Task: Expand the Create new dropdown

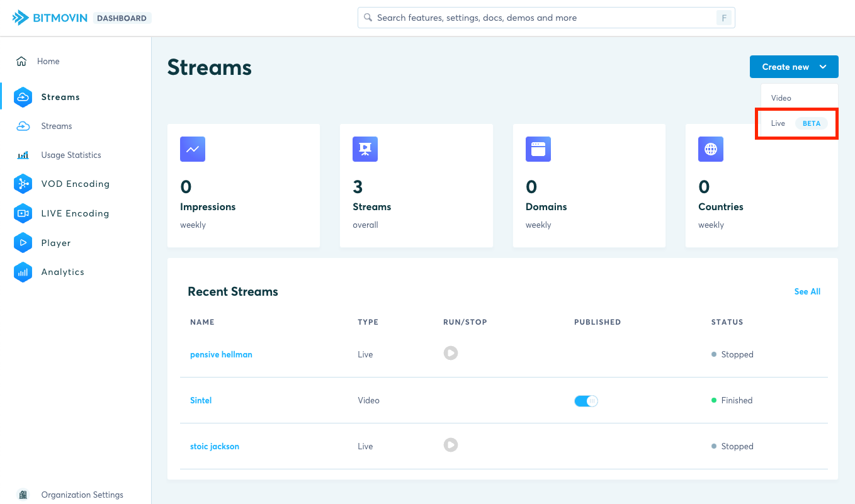Action: click(x=794, y=66)
